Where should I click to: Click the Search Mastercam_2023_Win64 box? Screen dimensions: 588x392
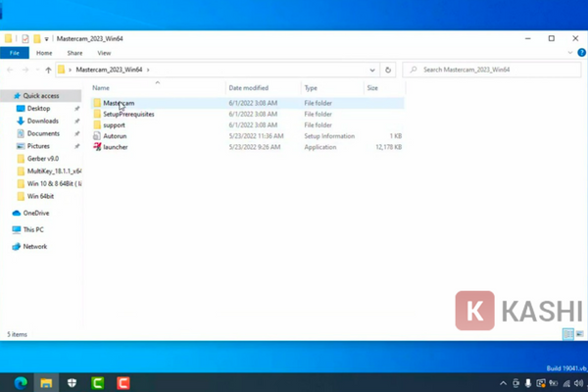[490, 71]
